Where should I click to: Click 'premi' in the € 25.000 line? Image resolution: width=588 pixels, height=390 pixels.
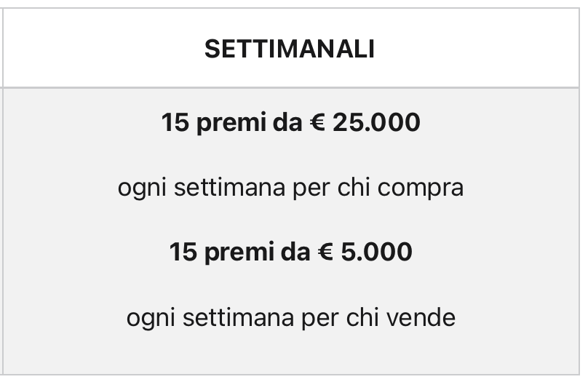point(231,124)
